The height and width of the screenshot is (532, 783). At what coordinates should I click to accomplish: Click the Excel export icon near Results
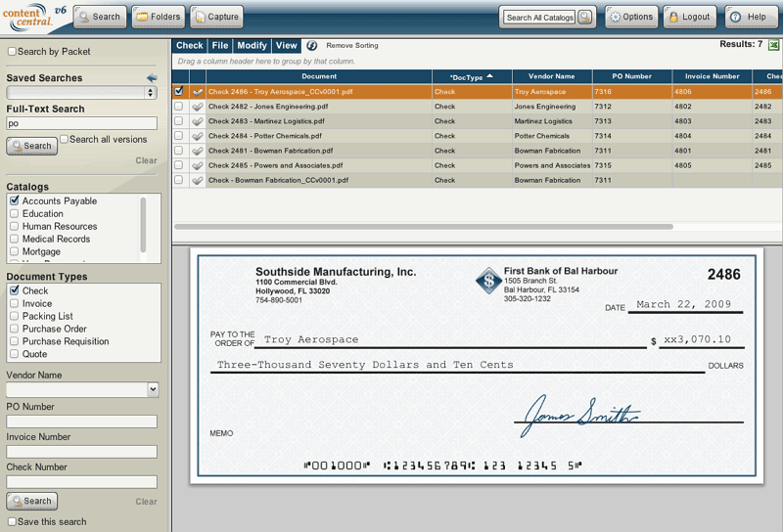click(773, 45)
